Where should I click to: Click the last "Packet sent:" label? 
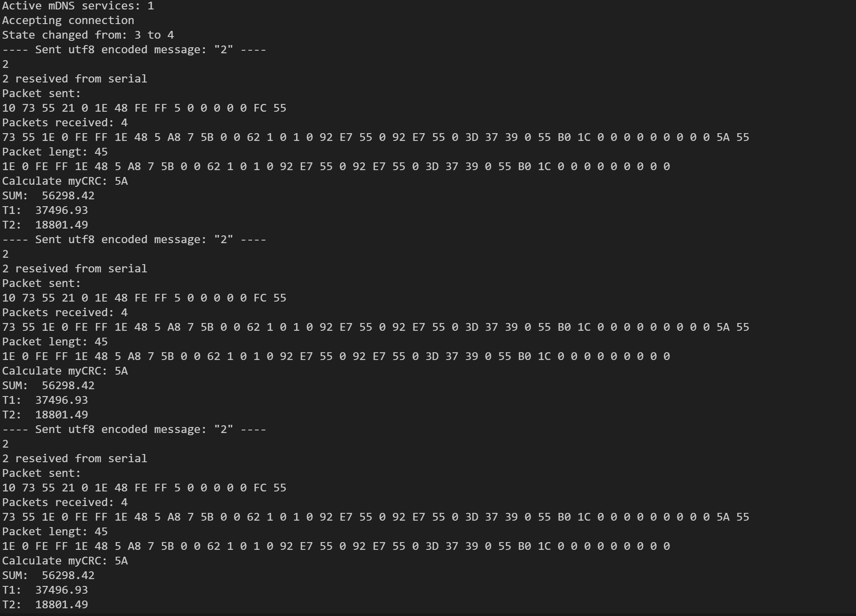pyautogui.click(x=41, y=473)
